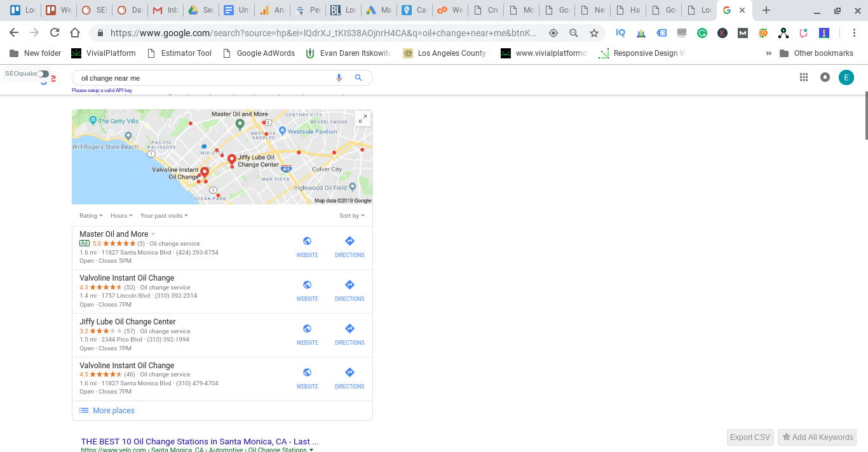868x452 pixels.
Task: Open the IQ browser extension
Action: click(x=621, y=33)
